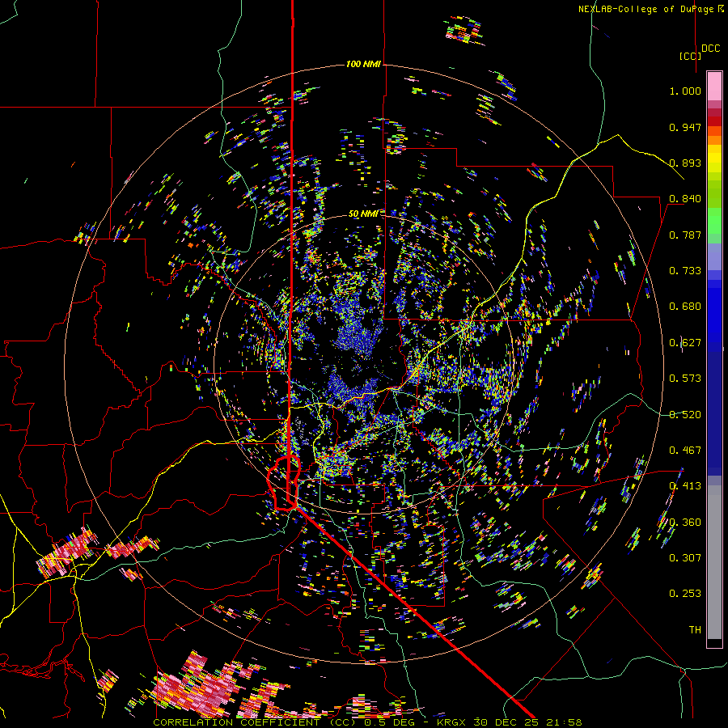728x728 pixels.
Task: Click the [CC] legend label
Action: tap(690, 56)
